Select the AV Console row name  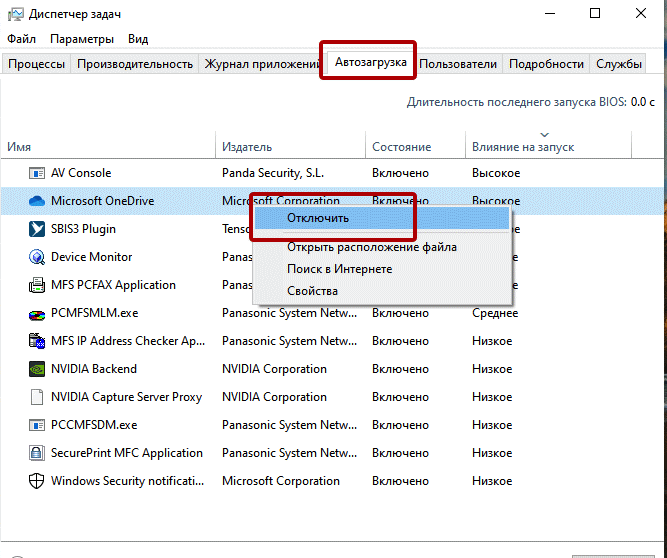[81, 173]
